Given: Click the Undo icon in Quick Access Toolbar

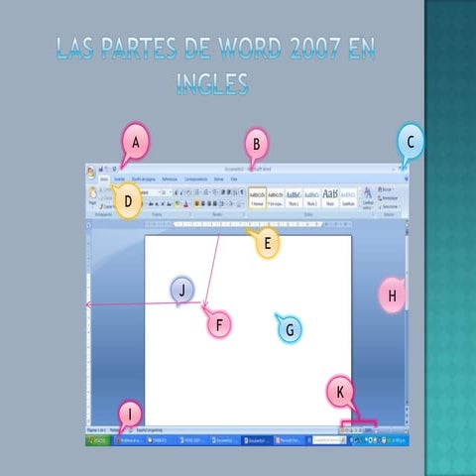Looking at the screenshot, I should [x=107, y=170].
